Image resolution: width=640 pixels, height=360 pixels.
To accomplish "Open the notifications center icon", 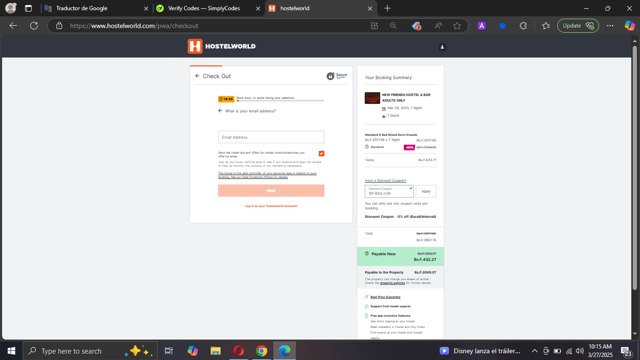I will pyautogui.click(x=626, y=351).
